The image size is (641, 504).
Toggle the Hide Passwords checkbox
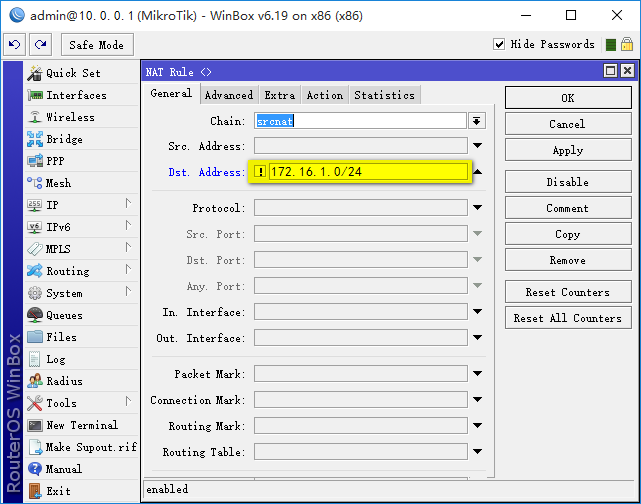[500, 45]
